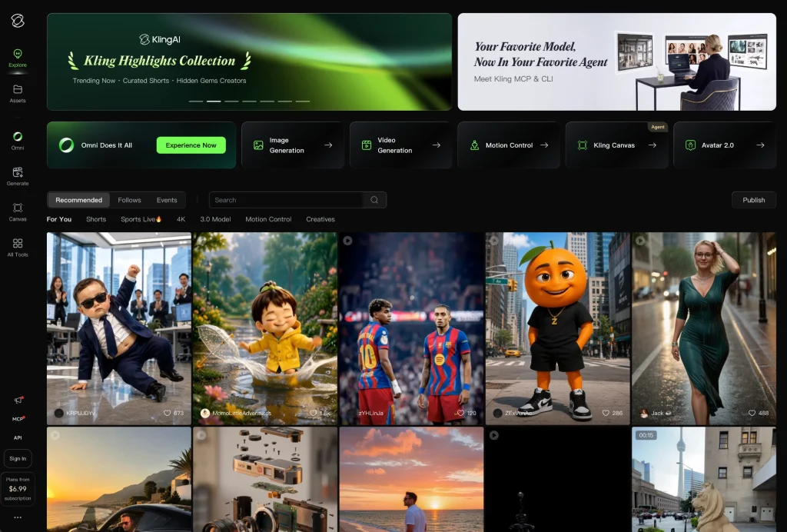Viewport: 787px width, 532px height.
Task: Click the arrow on the Motion Control card
Action: [544, 145]
